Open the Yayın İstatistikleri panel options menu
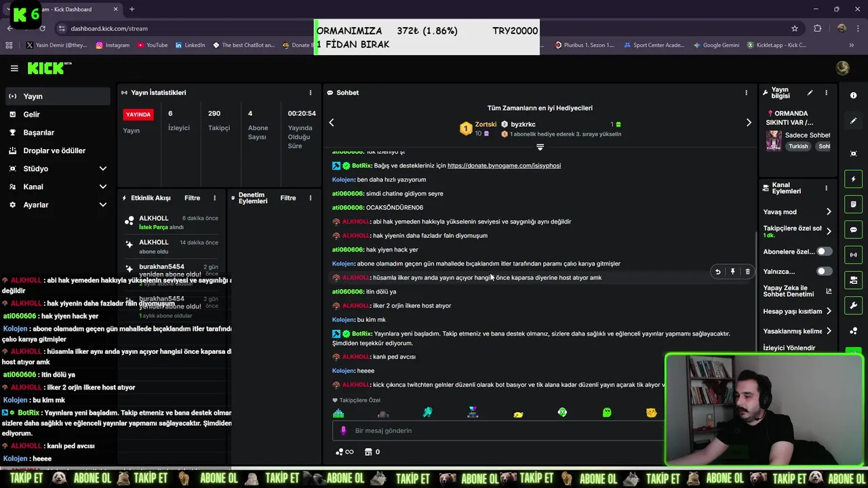 pos(311,93)
